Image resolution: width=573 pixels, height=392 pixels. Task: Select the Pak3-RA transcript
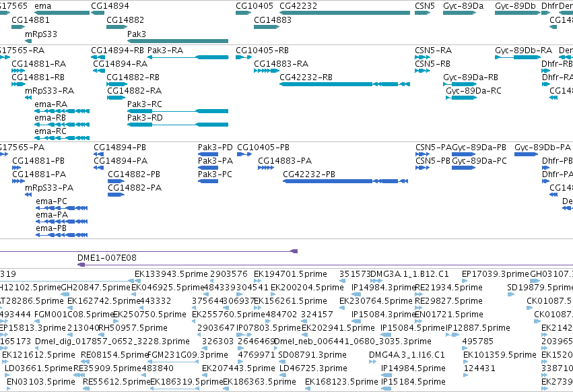tap(188, 57)
